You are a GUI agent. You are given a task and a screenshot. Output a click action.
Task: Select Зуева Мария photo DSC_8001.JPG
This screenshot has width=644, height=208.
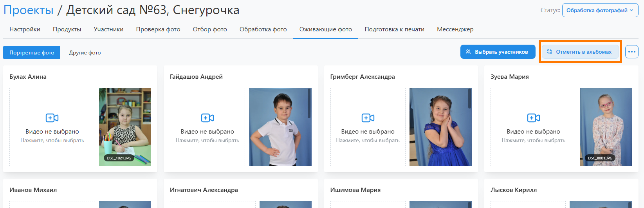click(x=606, y=127)
